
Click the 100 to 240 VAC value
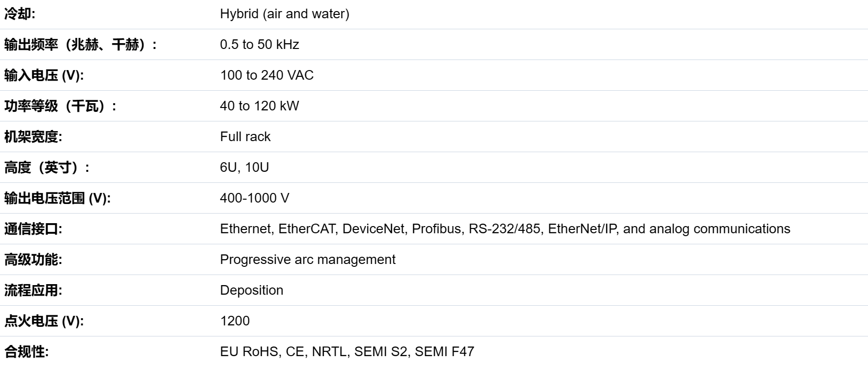tap(267, 75)
